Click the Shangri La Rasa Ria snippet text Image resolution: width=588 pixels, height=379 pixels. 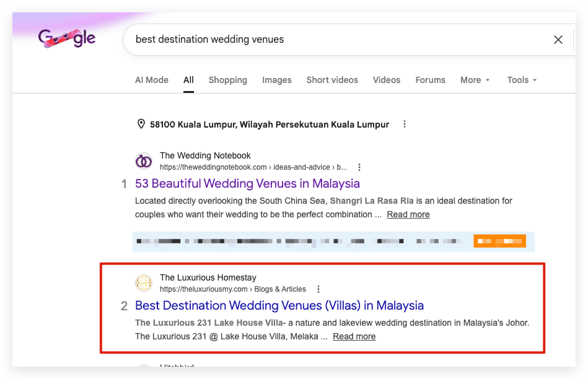(x=372, y=201)
